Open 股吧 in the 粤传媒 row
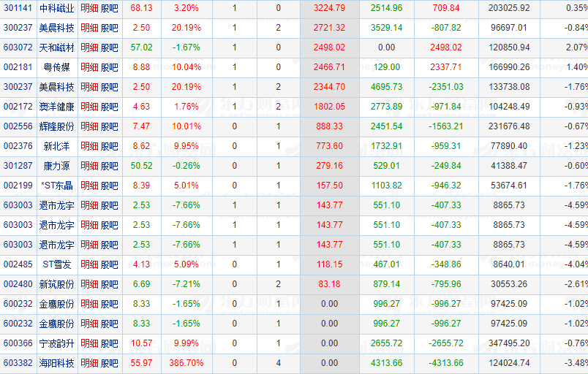588x374 pixels. pyautogui.click(x=110, y=67)
